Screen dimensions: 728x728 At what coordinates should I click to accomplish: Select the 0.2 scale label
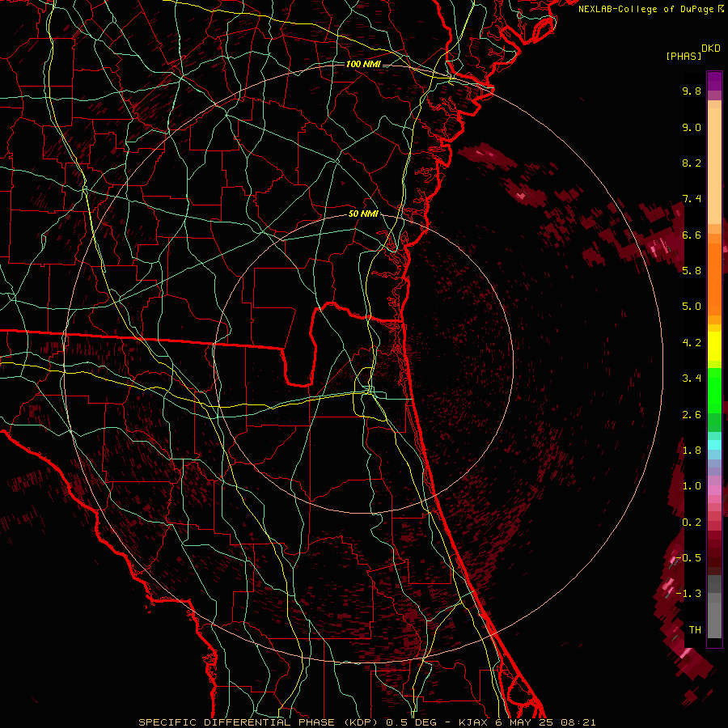point(692,523)
